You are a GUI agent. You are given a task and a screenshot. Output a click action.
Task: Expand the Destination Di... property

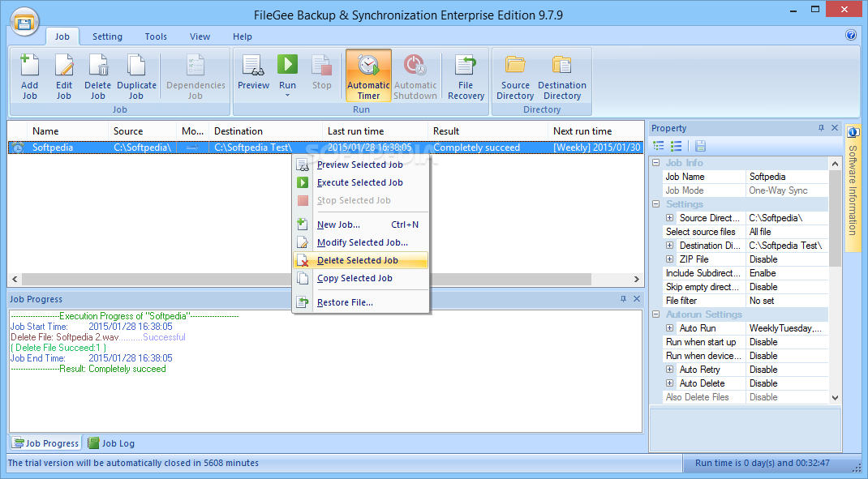669,246
